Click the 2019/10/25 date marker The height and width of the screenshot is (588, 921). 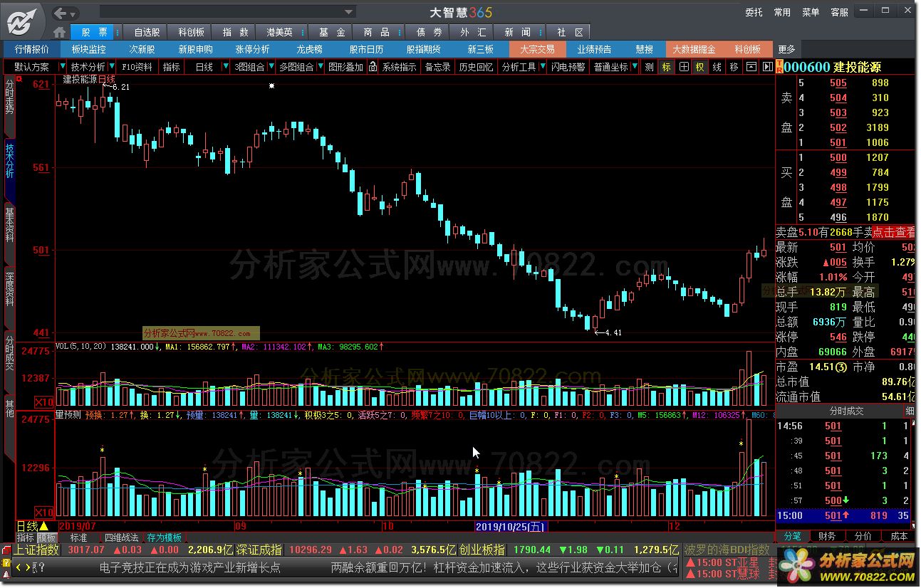coord(511,527)
